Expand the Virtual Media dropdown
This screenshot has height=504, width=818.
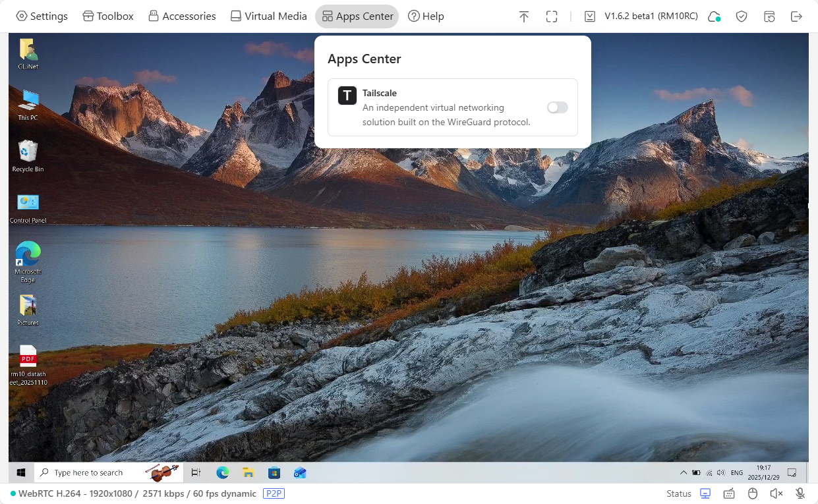coord(268,16)
